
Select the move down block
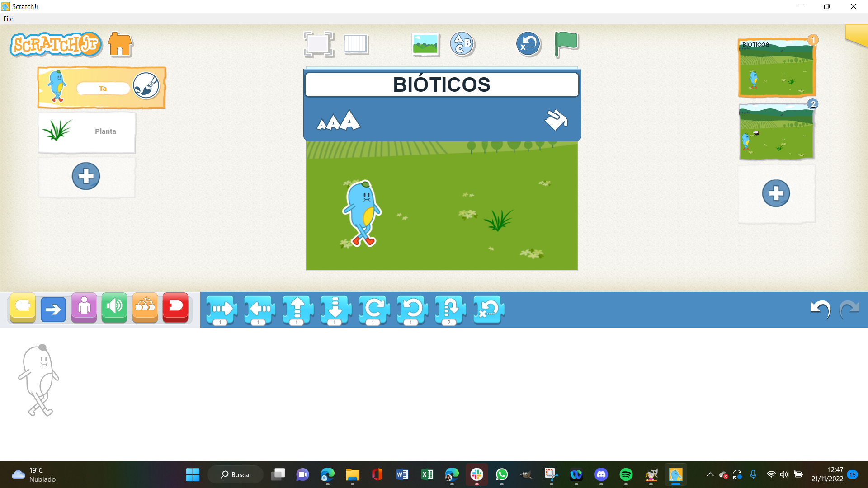[336, 310]
